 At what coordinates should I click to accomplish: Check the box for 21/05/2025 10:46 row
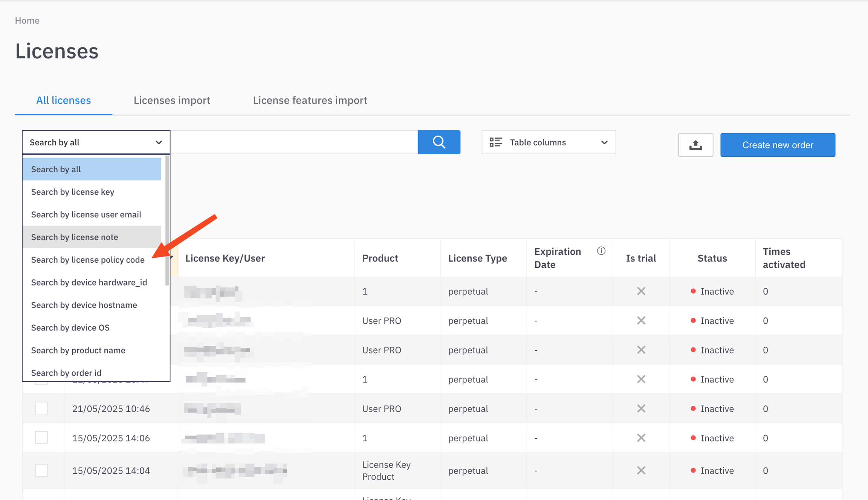41,408
